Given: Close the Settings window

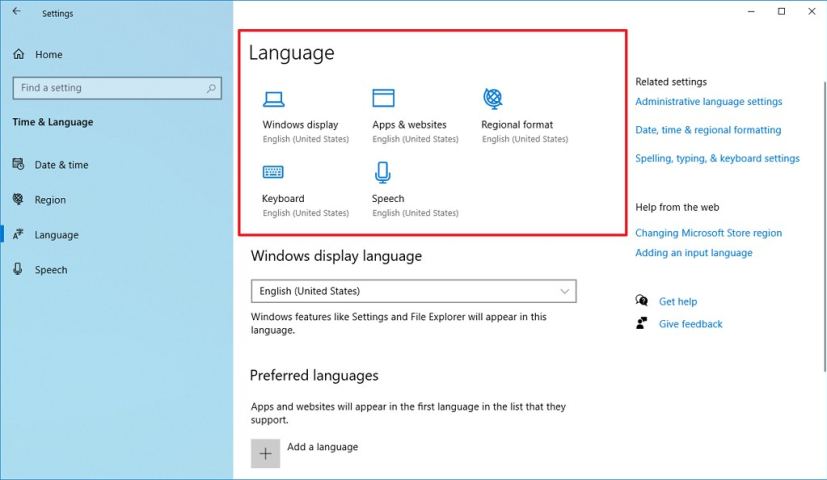Looking at the screenshot, I should [x=812, y=12].
